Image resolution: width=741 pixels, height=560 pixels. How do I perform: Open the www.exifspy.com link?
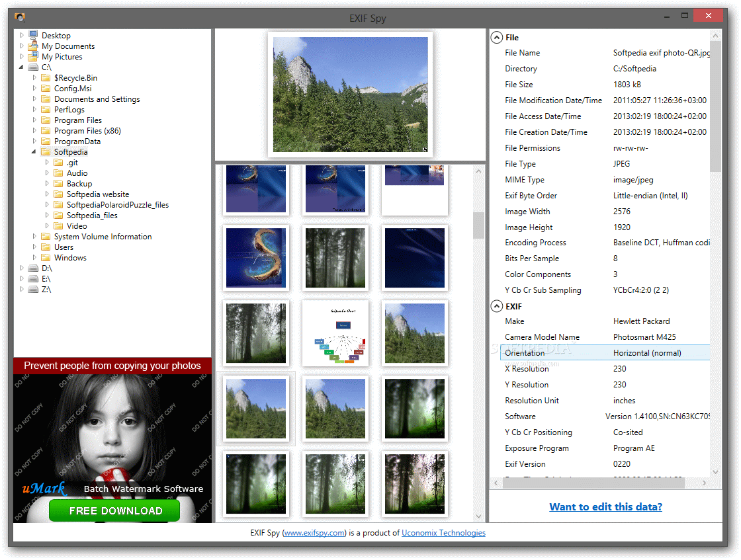click(x=314, y=533)
